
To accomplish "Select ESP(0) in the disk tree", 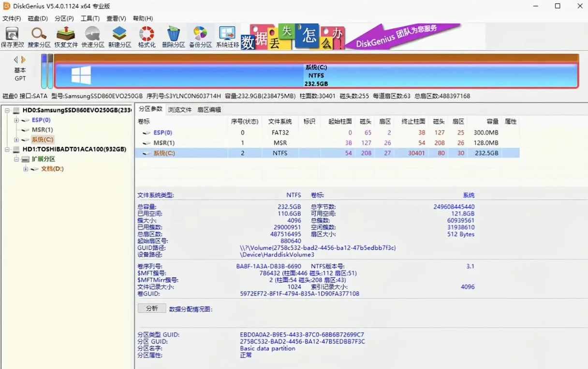I will click(x=41, y=120).
